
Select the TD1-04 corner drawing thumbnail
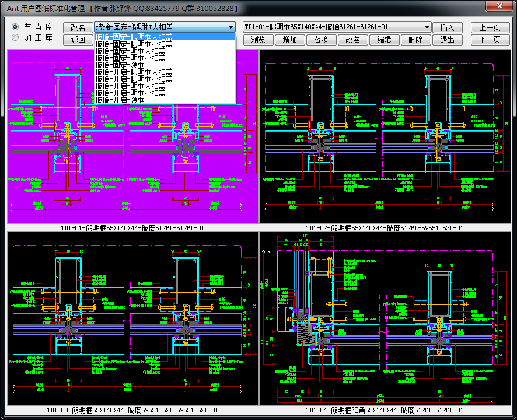[x=385, y=318]
